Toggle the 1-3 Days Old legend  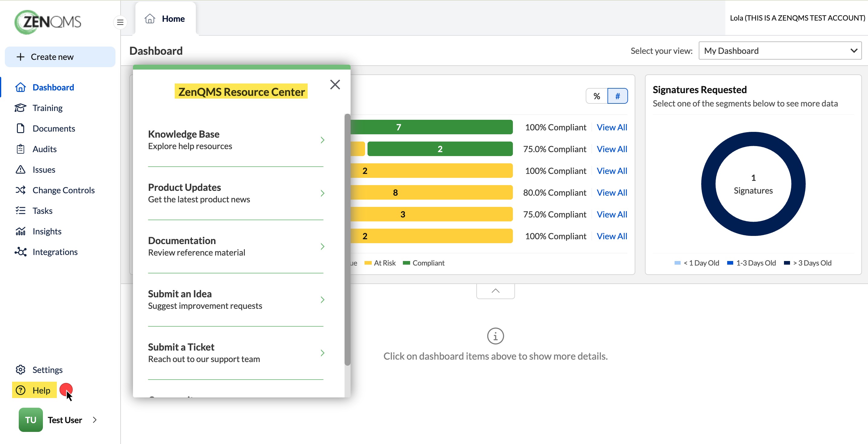coord(751,263)
